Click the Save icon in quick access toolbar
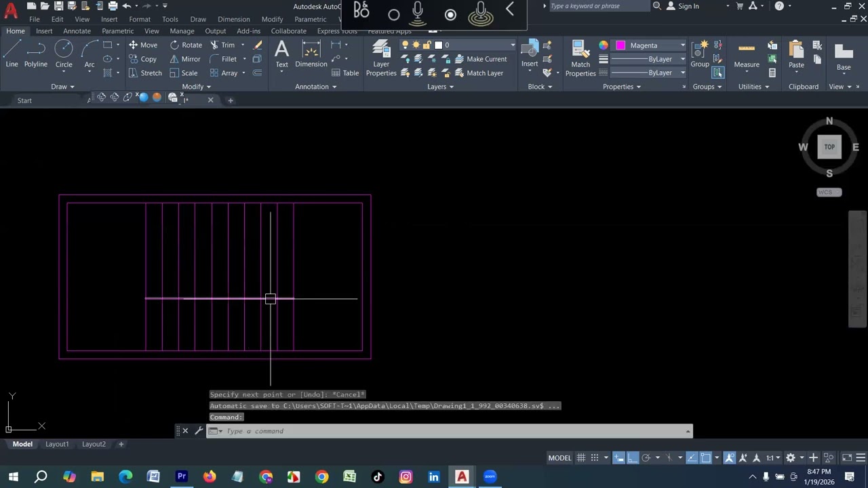The height and width of the screenshot is (488, 868). pyautogui.click(x=58, y=6)
